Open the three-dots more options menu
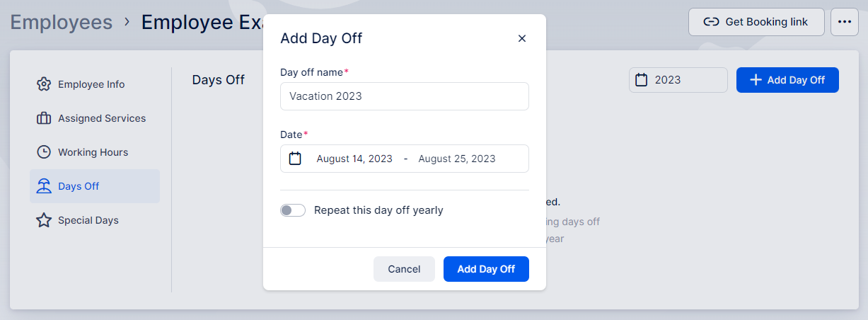This screenshot has width=868, height=320. 844,22
